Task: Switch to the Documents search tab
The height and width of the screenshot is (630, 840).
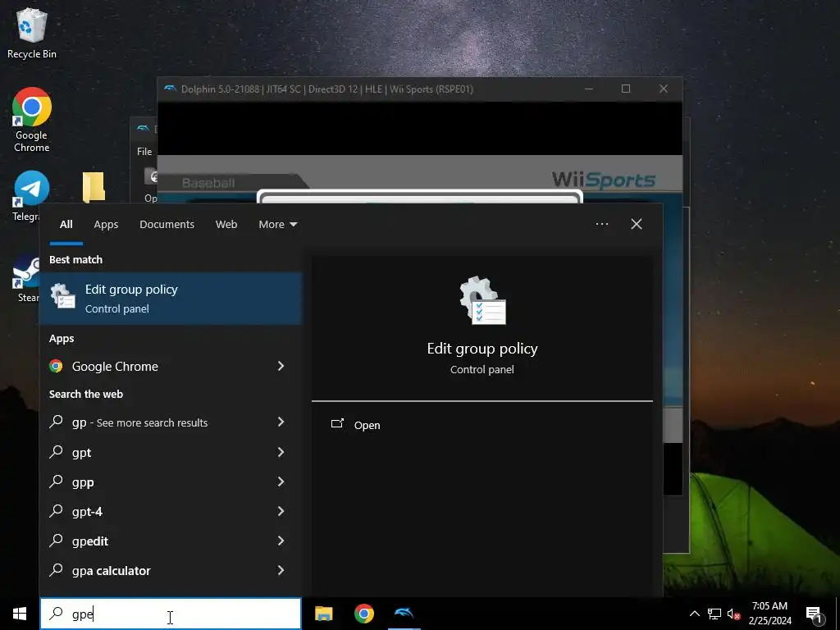Action: pyautogui.click(x=167, y=225)
